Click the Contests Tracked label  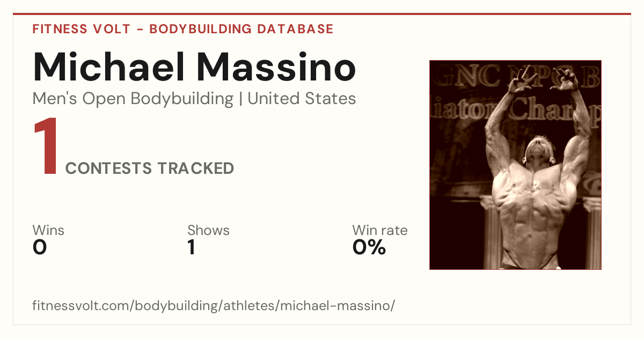coord(150,168)
